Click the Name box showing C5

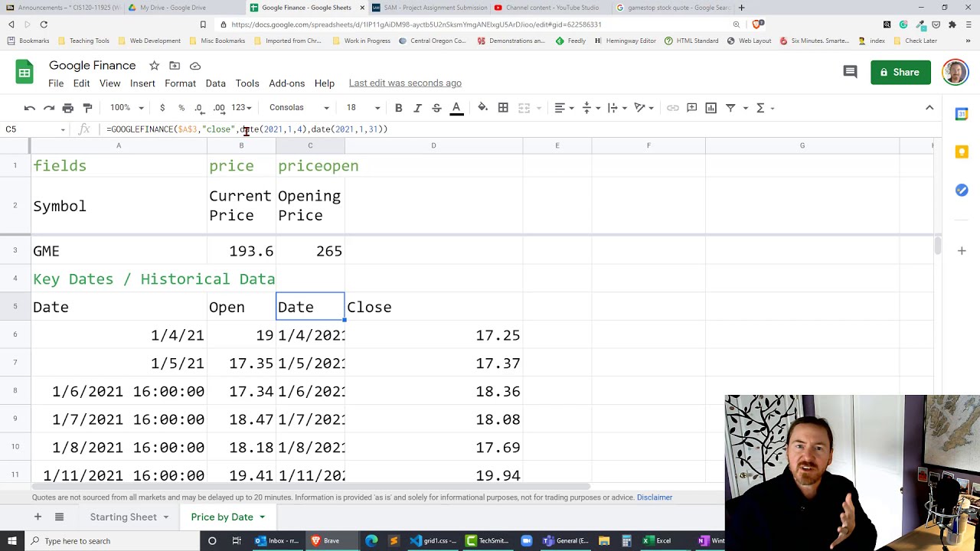pyautogui.click(x=35, y=129)
